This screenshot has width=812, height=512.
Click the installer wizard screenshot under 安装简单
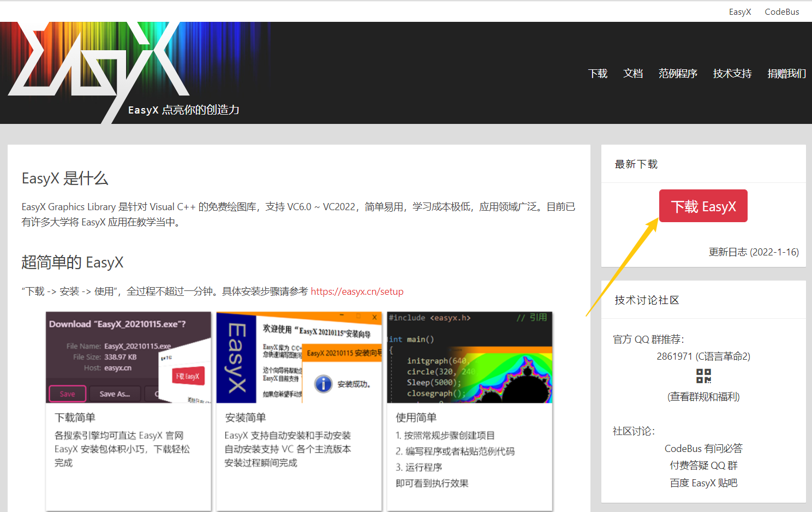[298, 357]
